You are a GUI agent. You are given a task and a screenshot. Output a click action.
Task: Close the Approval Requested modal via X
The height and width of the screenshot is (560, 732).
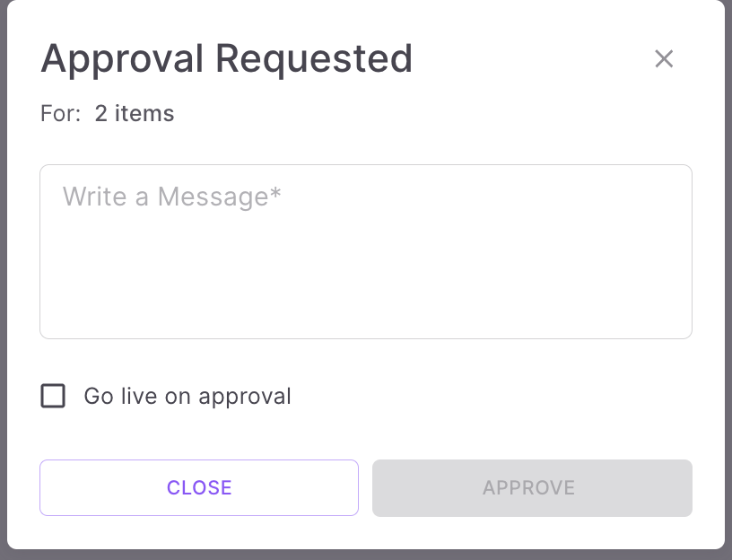(x=664, y=59)
